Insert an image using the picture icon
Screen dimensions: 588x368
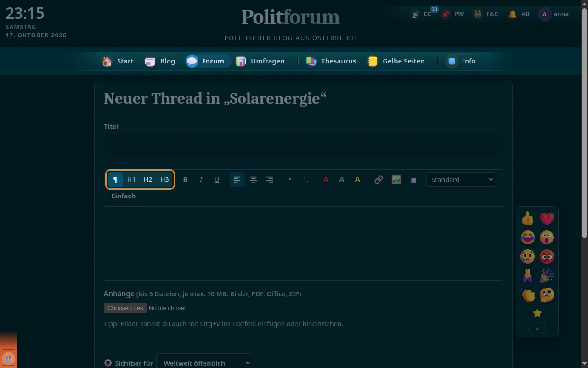click(396, 179)
